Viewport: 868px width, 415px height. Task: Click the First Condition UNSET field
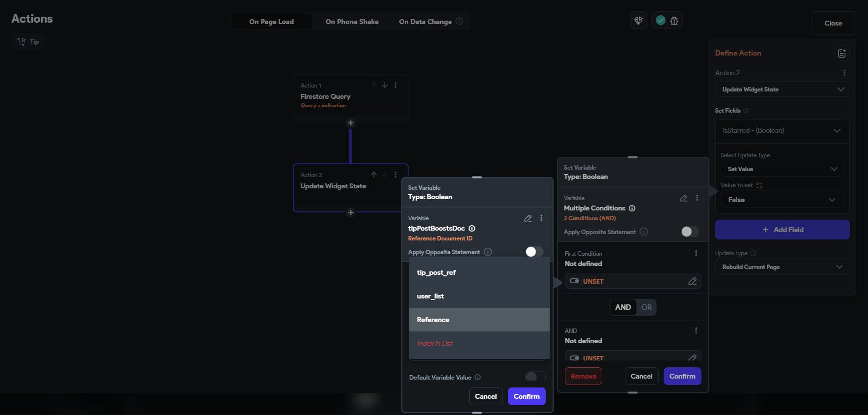pyautogui.click(x=633, y=281)
